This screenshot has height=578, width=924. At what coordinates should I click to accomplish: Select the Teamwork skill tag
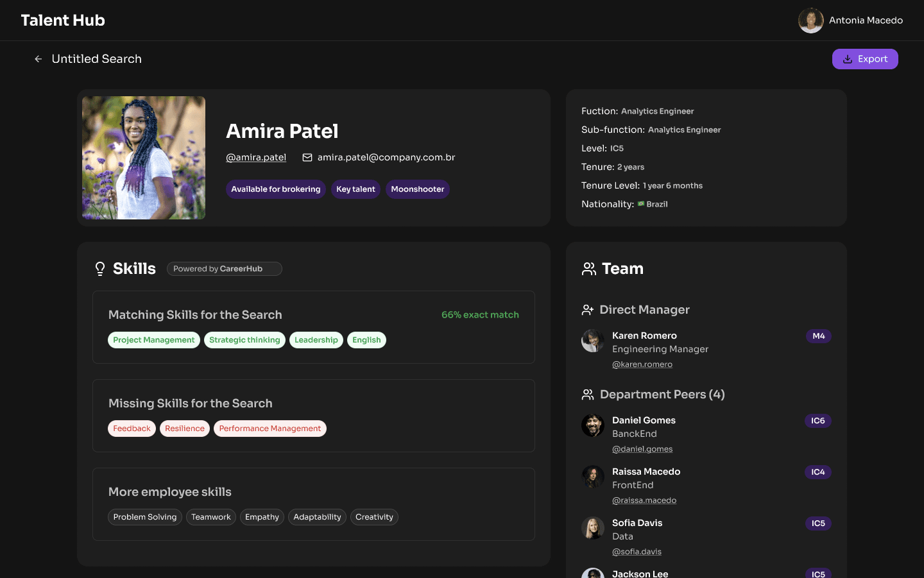pyautogui.click(x=211, y=517)
